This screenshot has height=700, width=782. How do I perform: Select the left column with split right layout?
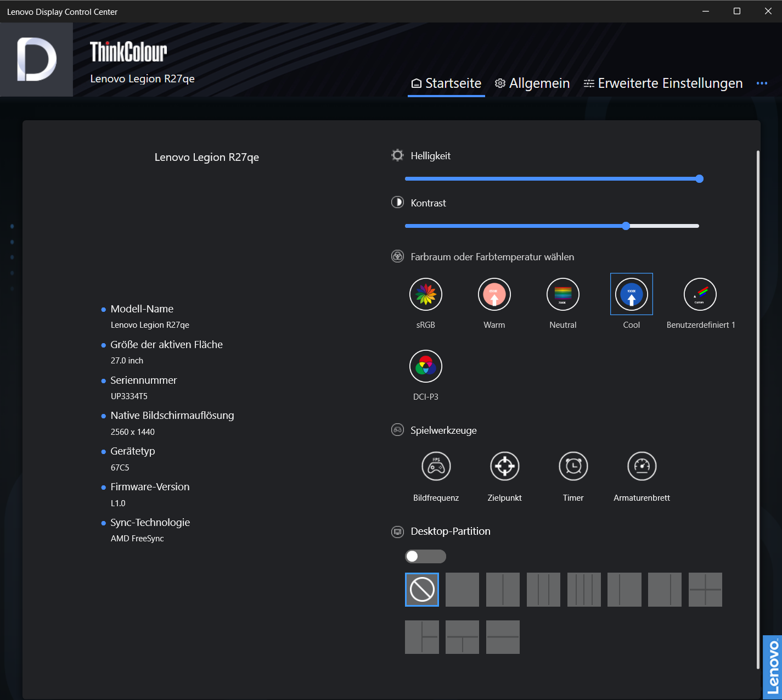click(422, 637)
